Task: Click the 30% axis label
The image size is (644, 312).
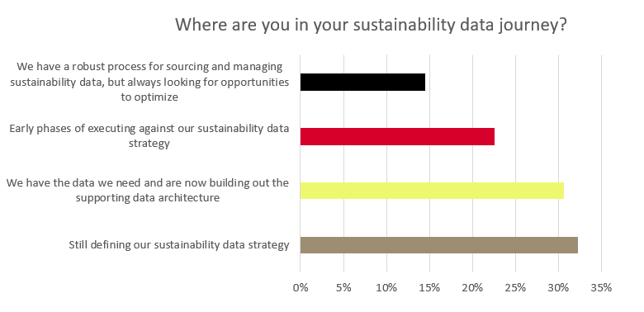Action: click(559, 288)
